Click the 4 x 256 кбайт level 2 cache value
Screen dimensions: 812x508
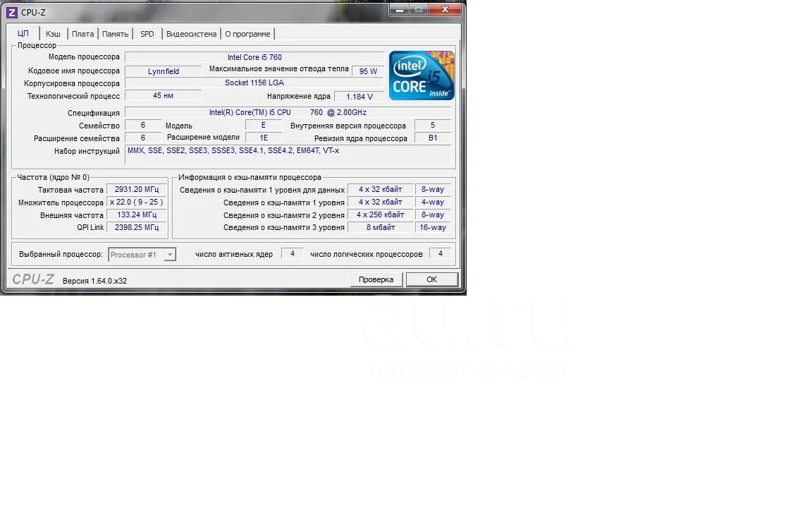pos(381,214)
